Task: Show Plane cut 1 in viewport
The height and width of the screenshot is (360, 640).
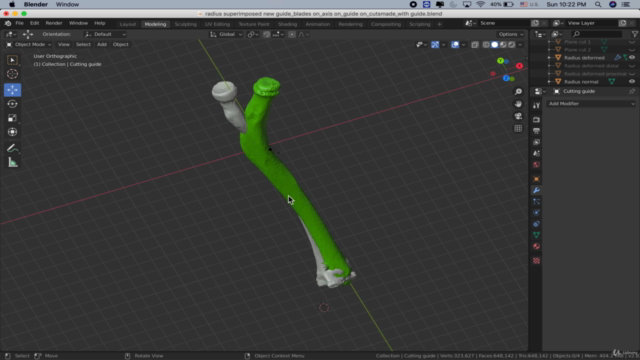Action: pyautogui.click(x=632, y=42)
